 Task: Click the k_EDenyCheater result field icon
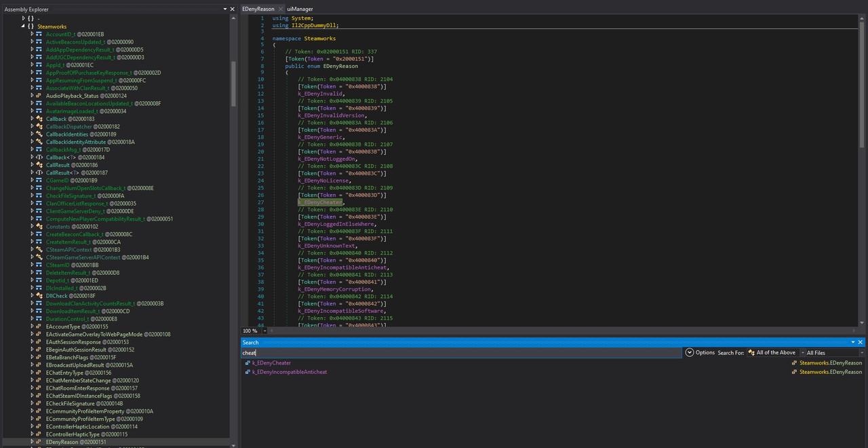tap(247, 363)
